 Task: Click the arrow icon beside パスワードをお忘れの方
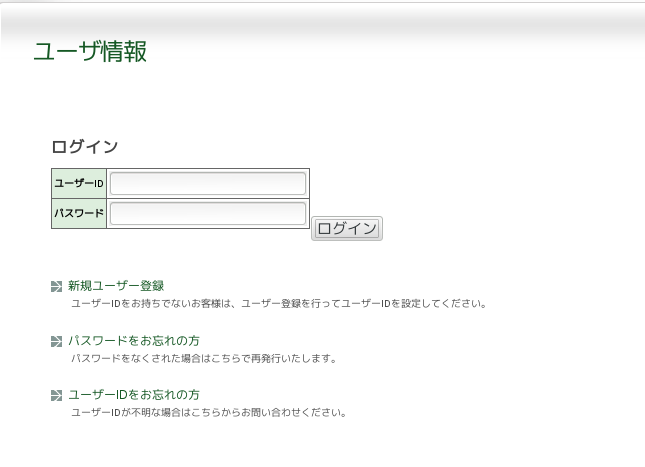click(x=56, y=342)
